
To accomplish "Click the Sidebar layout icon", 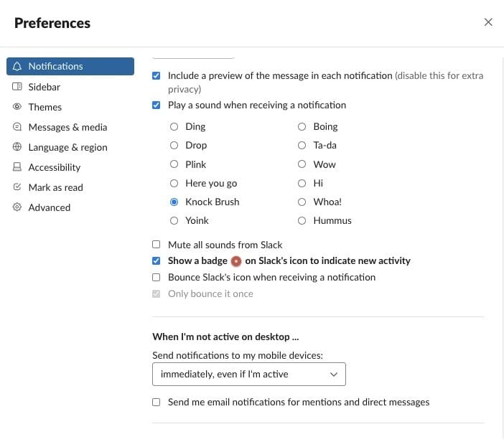I will coord(17,87).
